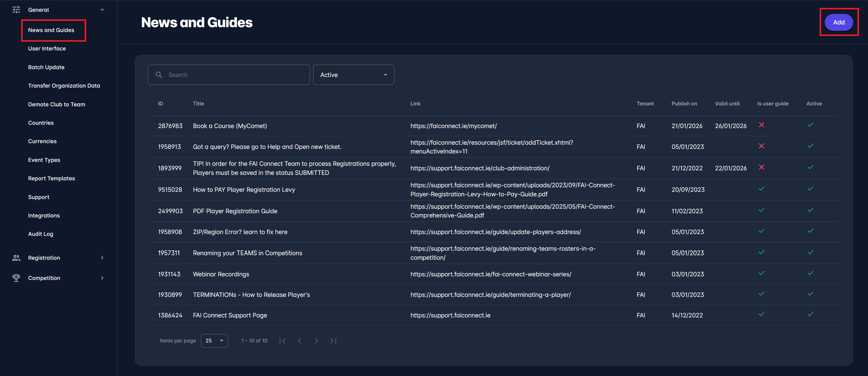
Task: Click the Competition trophy icon
Action: [16, 278]
